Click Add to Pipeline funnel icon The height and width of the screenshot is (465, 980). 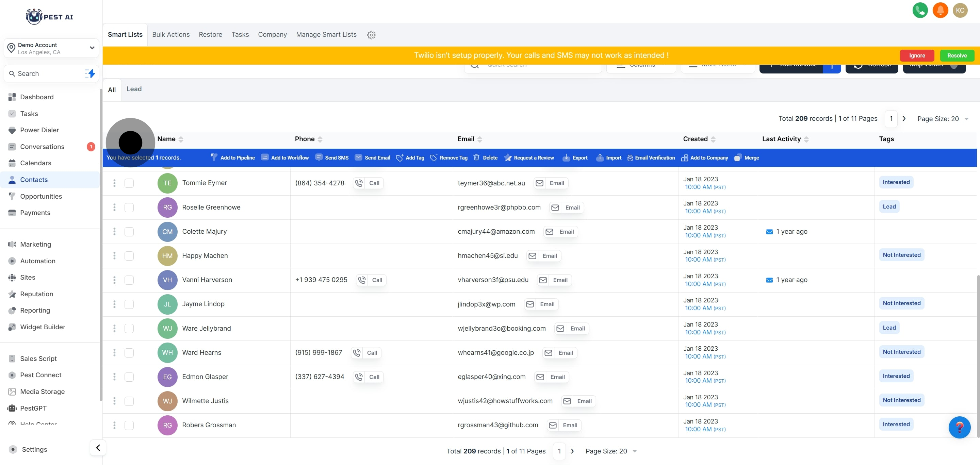pos(214,157)
